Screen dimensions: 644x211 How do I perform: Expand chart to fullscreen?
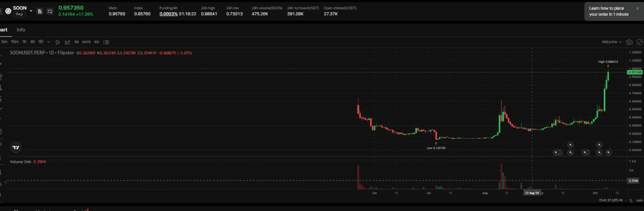click(639, 42)
